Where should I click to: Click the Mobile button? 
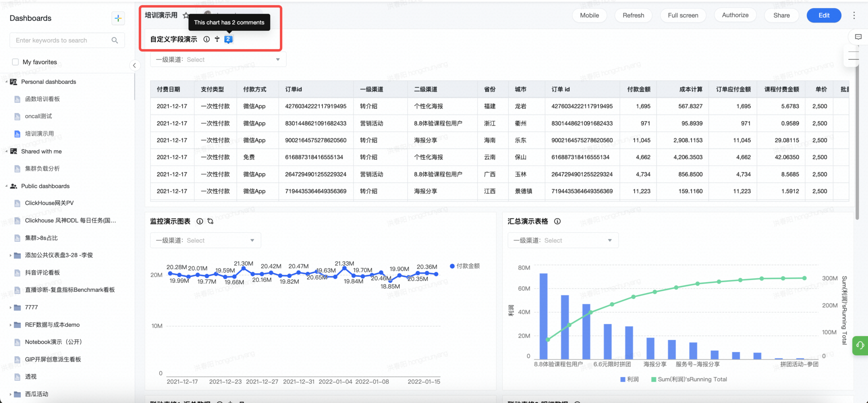tap(589, 15)
